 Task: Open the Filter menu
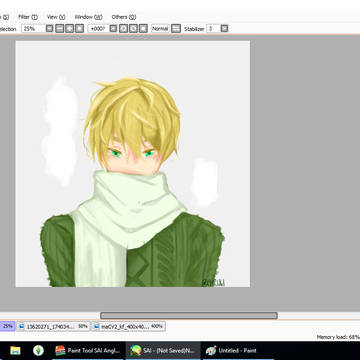(28, 17)
